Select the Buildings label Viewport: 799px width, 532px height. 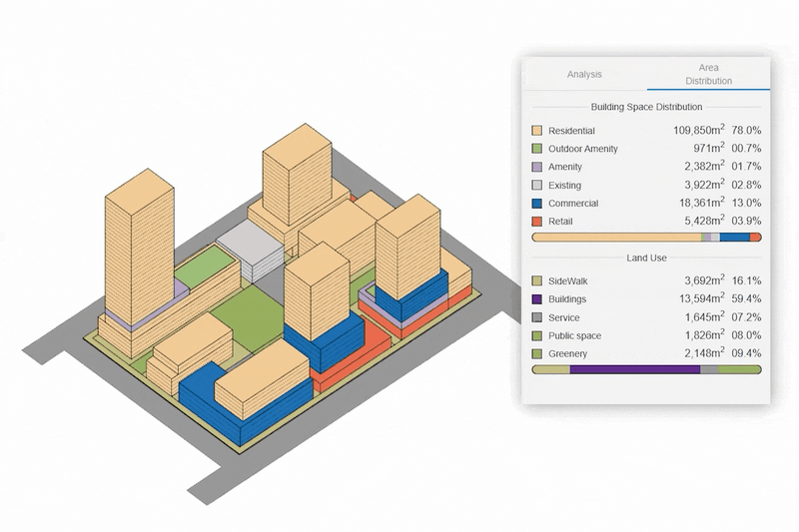coord(567,299)
